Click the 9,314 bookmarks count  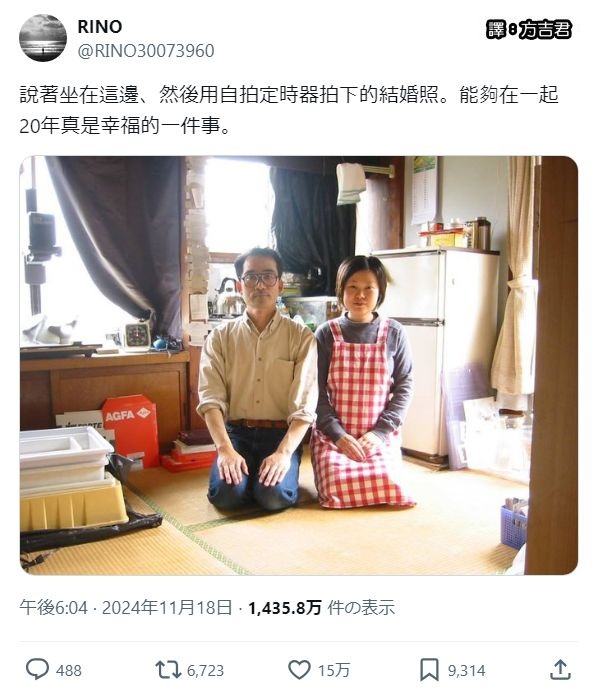tap(466, 670)
